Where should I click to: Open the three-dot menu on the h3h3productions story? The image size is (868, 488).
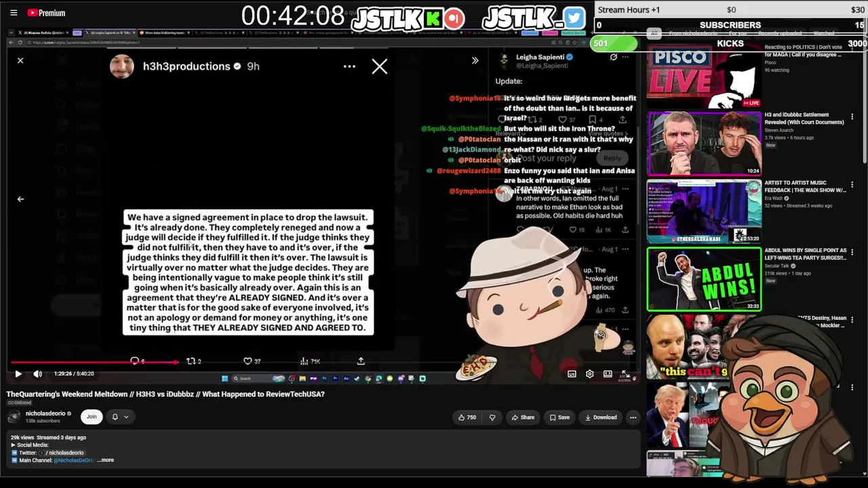click(x=349, y=66)
